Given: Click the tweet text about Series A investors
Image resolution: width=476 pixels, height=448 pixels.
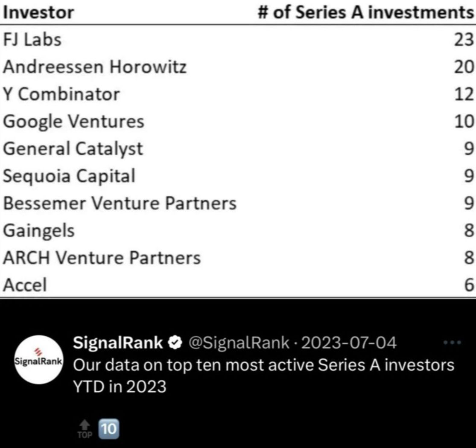Looking at the screenshot, I should click(x=263, y=375).
